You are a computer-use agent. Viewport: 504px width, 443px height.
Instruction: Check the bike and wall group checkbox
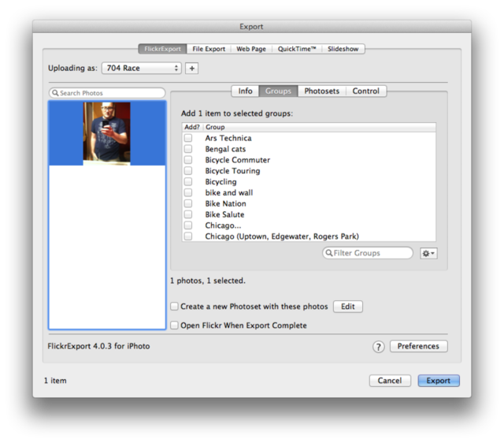click(188, 192)
